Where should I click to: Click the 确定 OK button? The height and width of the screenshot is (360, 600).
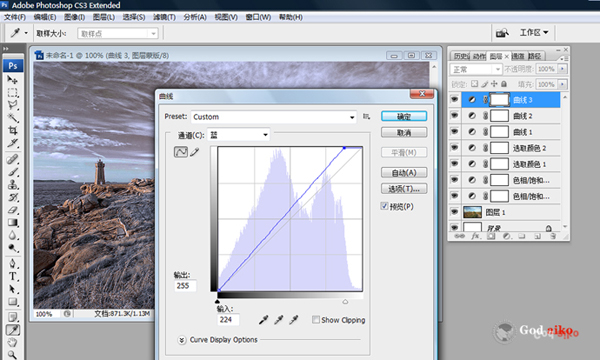(x=404, y=116)
